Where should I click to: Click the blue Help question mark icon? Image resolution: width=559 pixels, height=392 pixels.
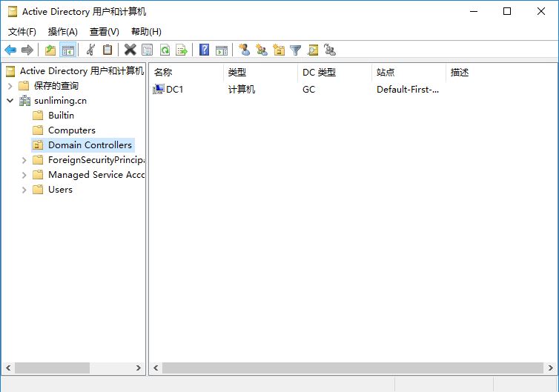tap(204, 50)
